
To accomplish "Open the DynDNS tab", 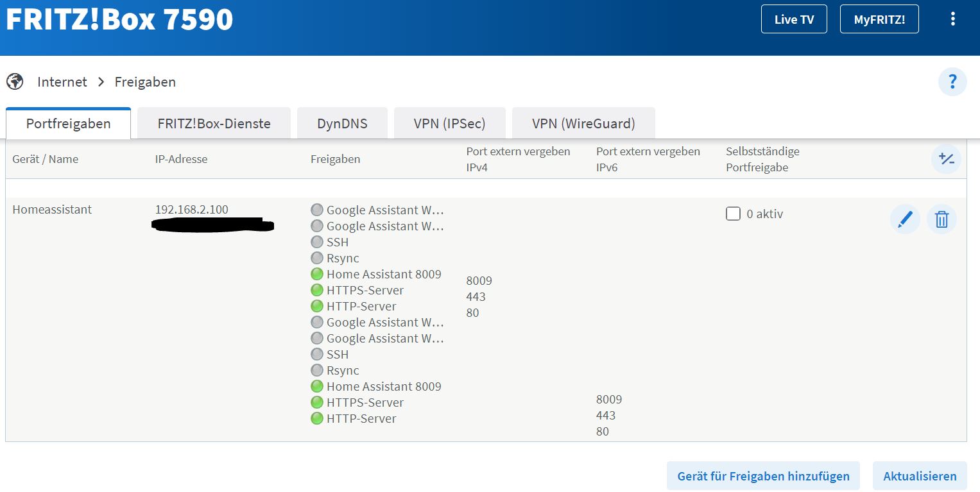I will point(342,124).
